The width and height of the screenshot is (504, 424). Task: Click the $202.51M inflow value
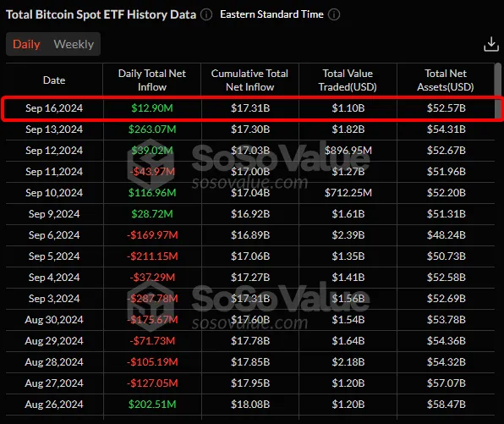152,405
